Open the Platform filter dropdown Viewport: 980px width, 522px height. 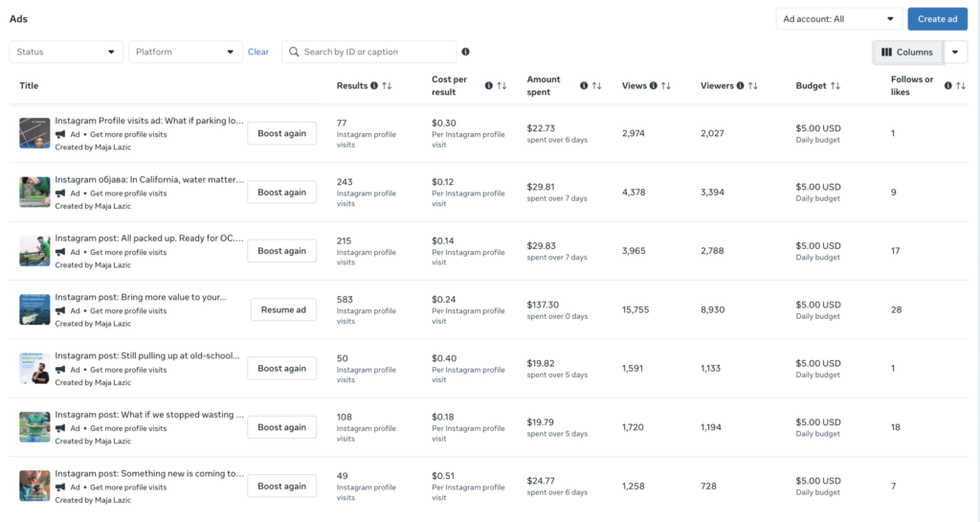(x=185, y=52)
